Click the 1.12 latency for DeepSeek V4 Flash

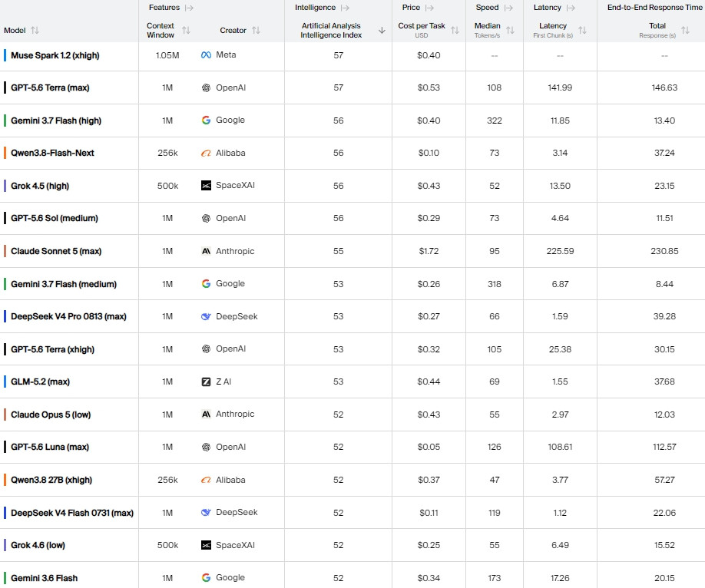[560, 513]
